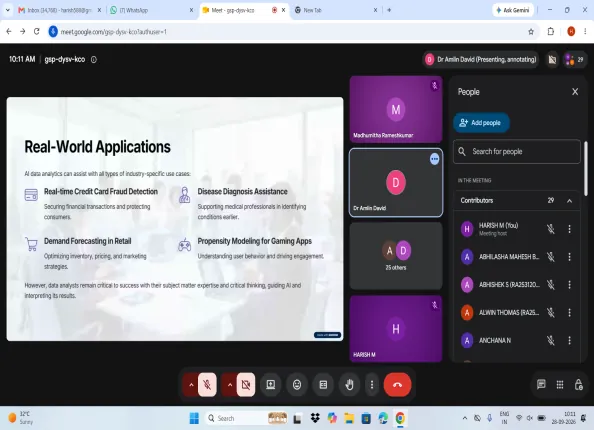Click the mic icon beside HARISH M (You)

[551, 229]
